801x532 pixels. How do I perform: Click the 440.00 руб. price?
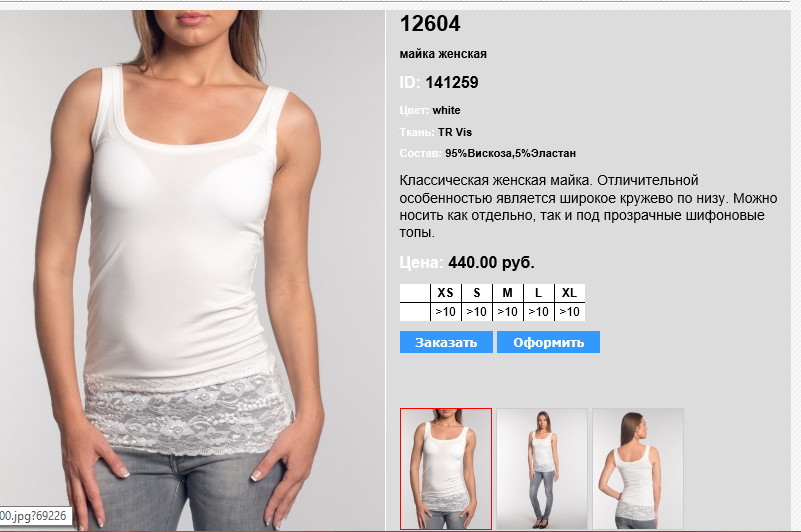(x=491, y=263)
